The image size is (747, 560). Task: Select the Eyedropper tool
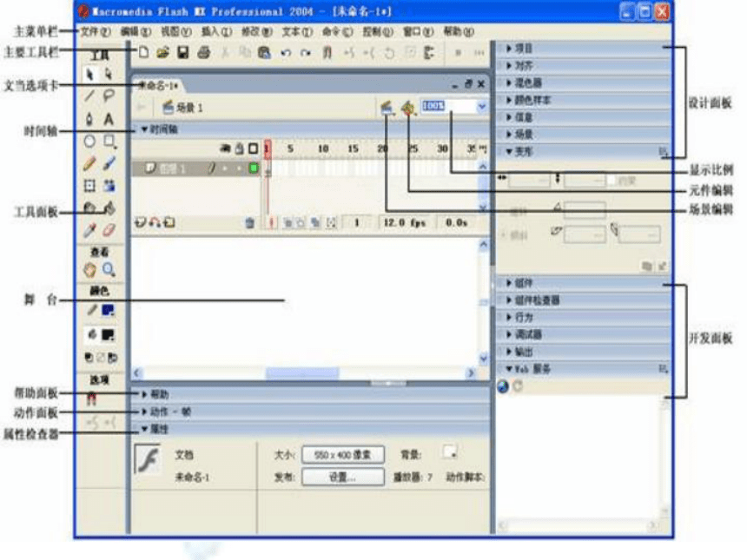(89, 230)
